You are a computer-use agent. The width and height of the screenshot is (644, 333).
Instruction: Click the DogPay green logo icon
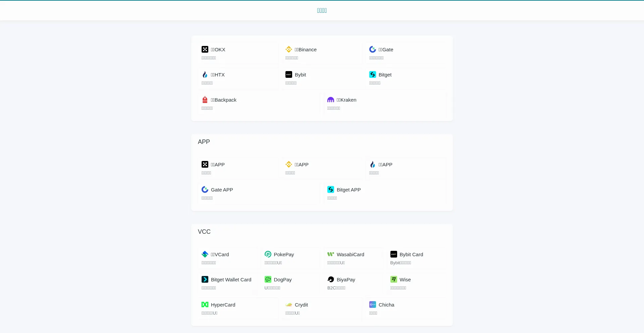point(268,279)
